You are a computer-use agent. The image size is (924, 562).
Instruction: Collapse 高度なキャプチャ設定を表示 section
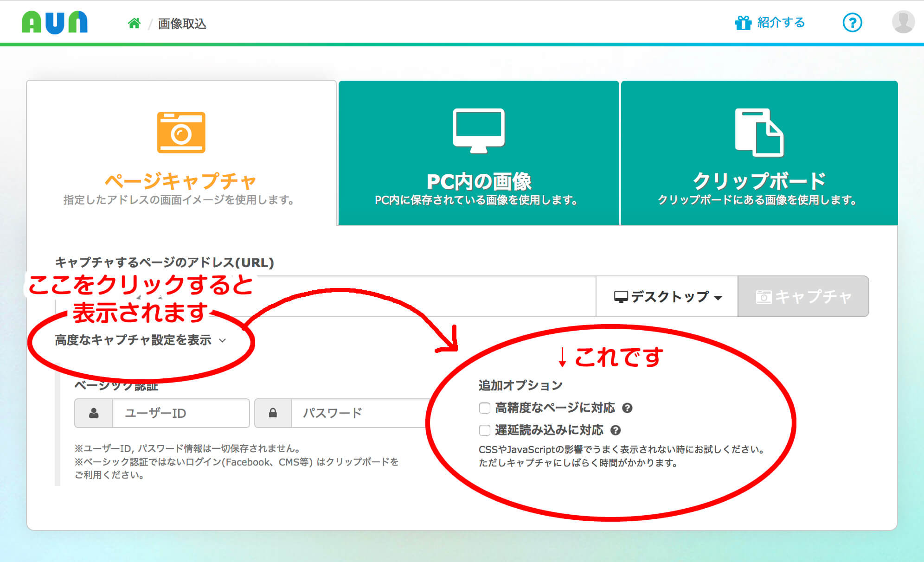click(141, 340)
